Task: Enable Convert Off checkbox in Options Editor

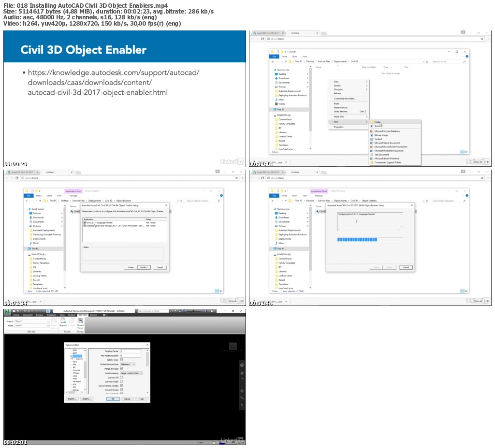Action: pos(121,377)
